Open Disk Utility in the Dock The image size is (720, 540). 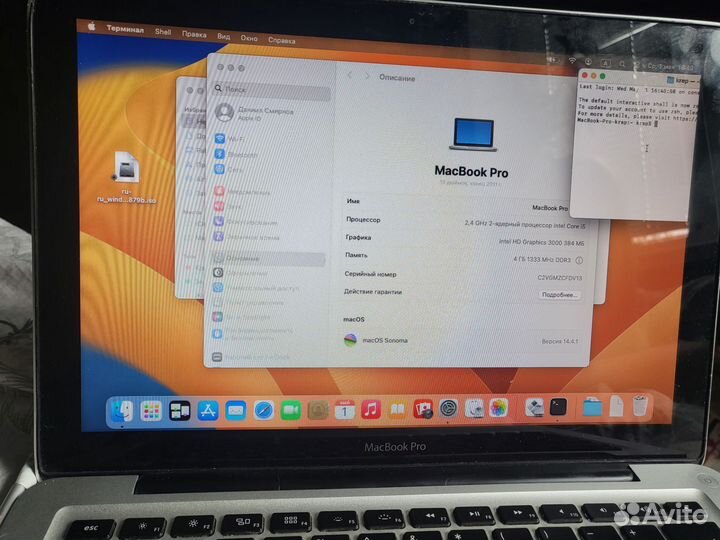[474, 408]
